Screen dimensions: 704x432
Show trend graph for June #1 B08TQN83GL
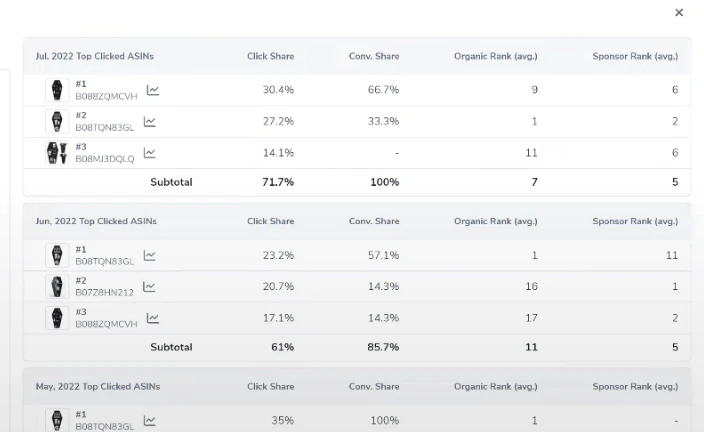[x=149, y=255]
